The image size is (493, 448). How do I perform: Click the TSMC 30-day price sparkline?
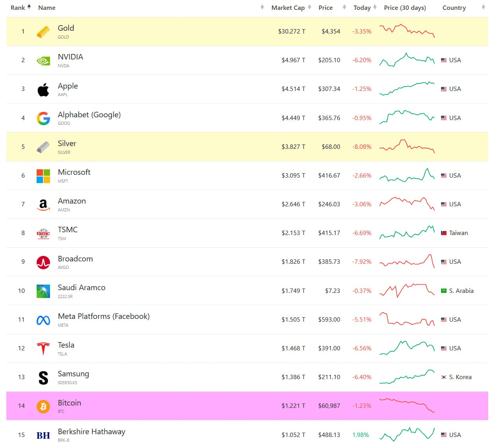pos(407,232)
